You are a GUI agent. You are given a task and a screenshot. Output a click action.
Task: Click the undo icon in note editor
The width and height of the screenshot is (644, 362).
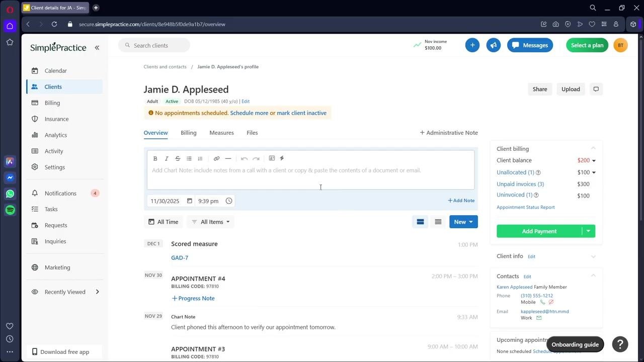(x=244, y=158)
